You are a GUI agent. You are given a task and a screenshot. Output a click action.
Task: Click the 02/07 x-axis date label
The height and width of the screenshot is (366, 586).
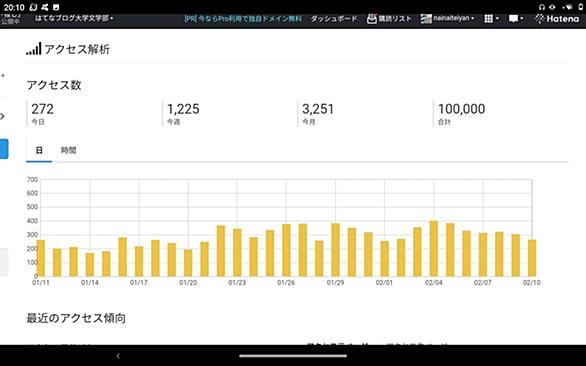coord(482,283)
